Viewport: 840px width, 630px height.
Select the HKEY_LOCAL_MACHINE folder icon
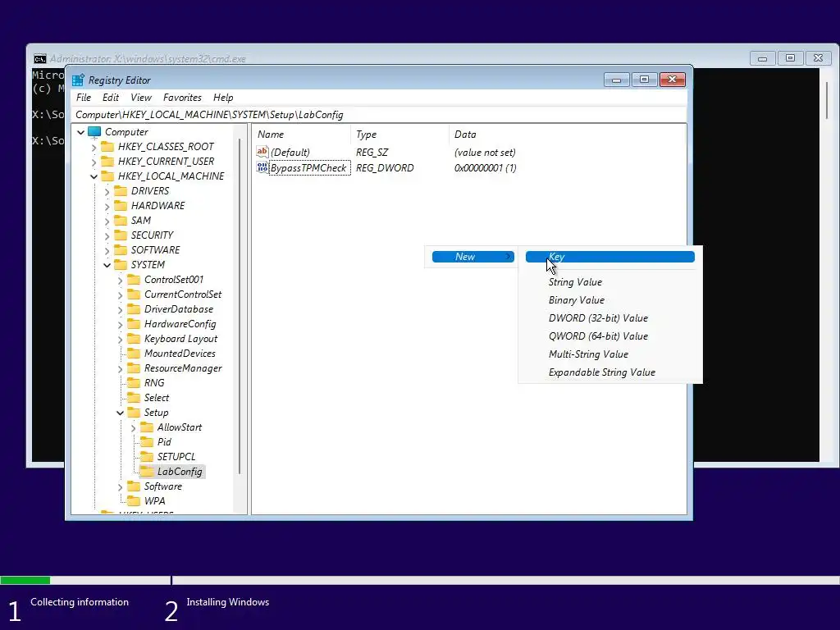pos(107,176)
